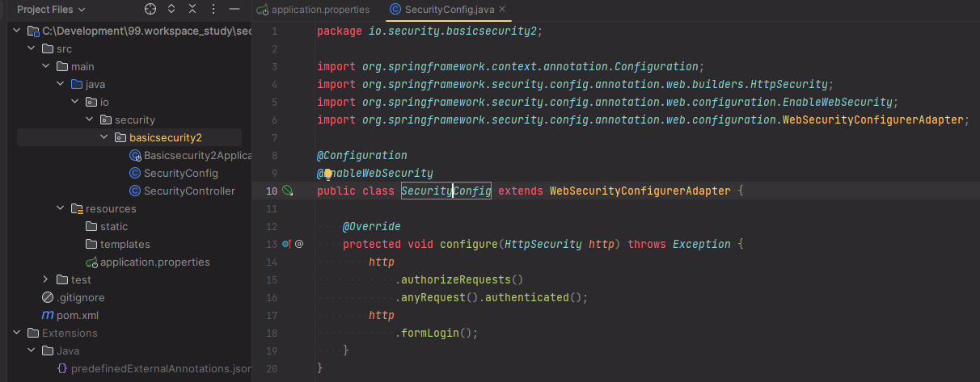Click the @ annotation gutter icon on line 13
This screenshot has height=382, width=980.
[299, 244]
